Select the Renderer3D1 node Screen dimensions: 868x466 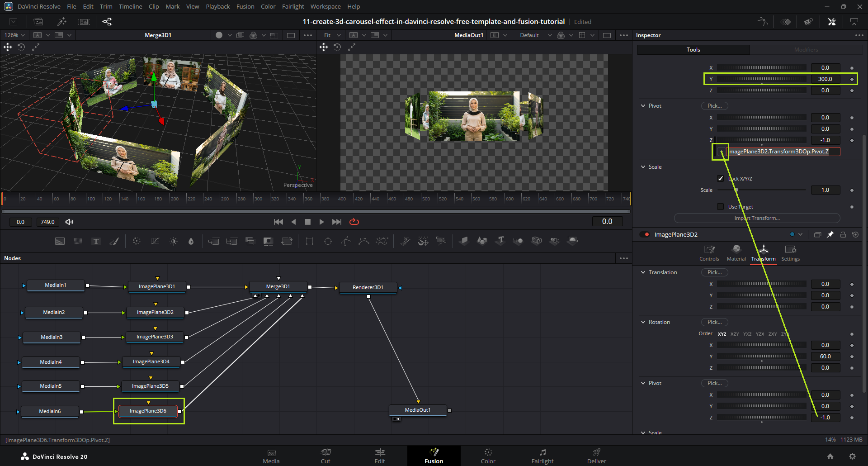368,287
